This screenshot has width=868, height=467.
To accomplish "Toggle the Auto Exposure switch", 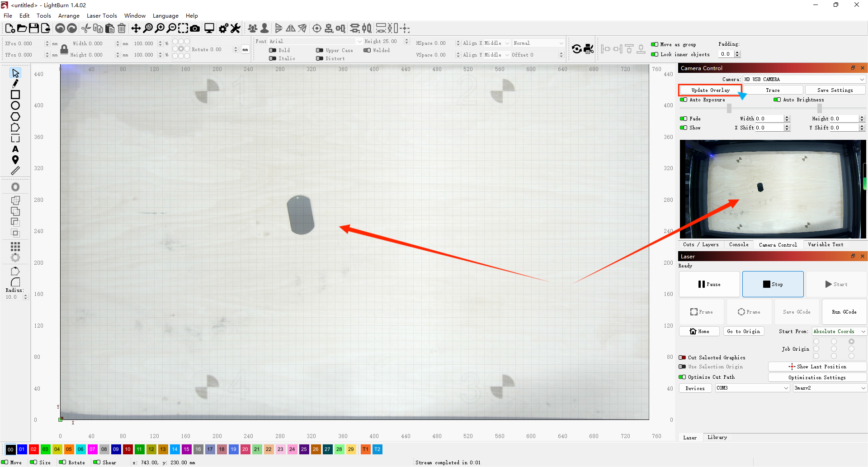I will 684,100.
